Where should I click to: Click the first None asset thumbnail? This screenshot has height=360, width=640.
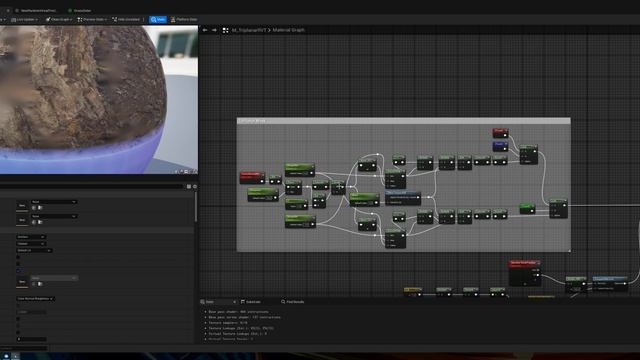(x=22, y=205)
